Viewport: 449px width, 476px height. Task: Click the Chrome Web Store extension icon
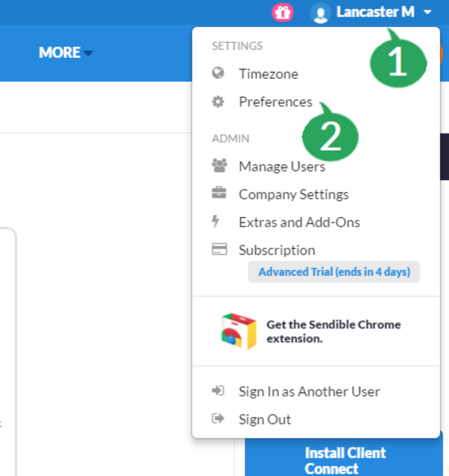pyautogui.click(x=239, y=331)
